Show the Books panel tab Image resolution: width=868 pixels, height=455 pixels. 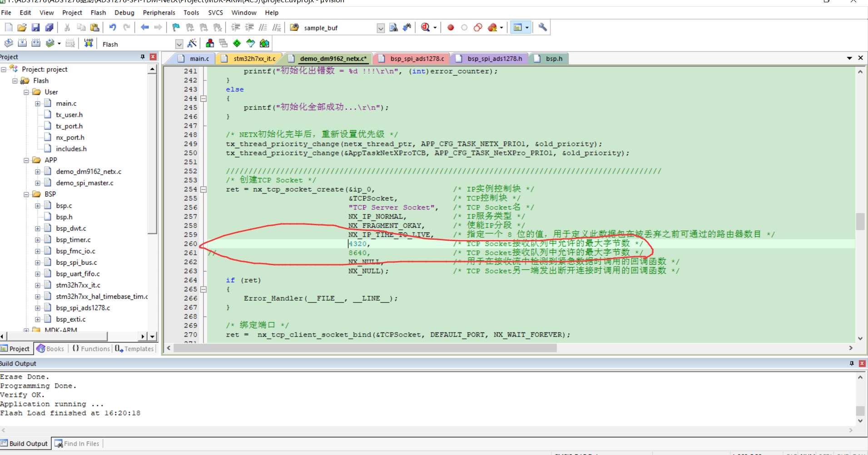[50, 349]
